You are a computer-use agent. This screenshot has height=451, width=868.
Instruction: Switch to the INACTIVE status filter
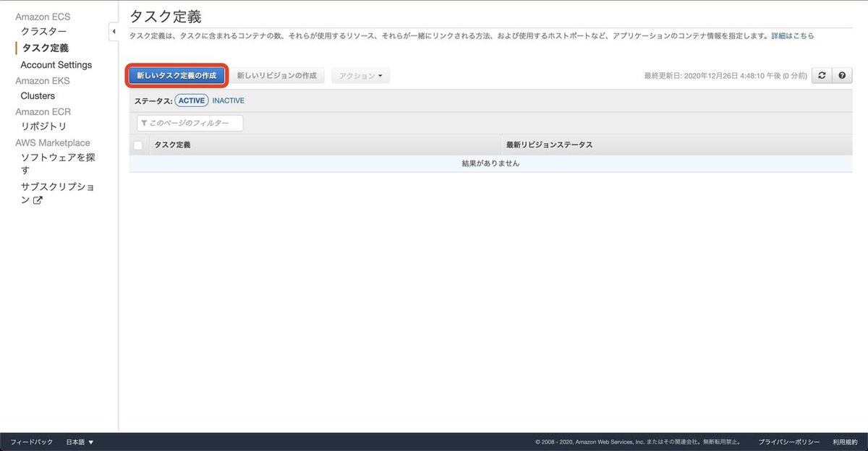228,100
